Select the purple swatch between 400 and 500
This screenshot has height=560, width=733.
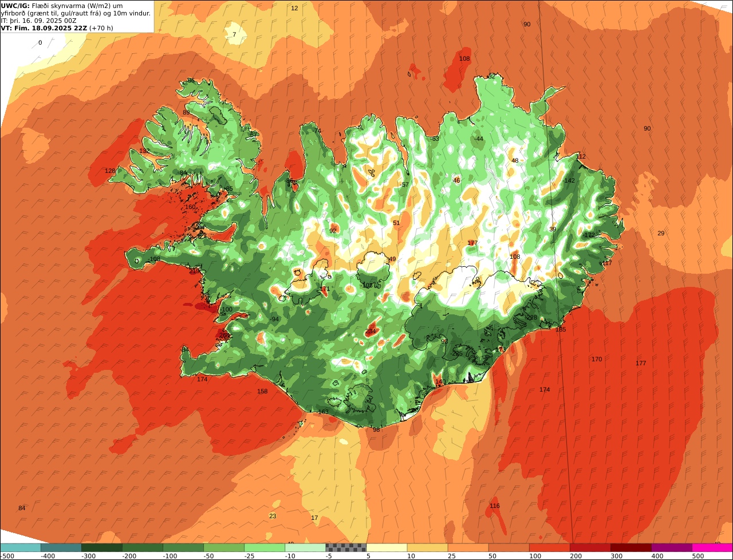[x=671, y=547]
